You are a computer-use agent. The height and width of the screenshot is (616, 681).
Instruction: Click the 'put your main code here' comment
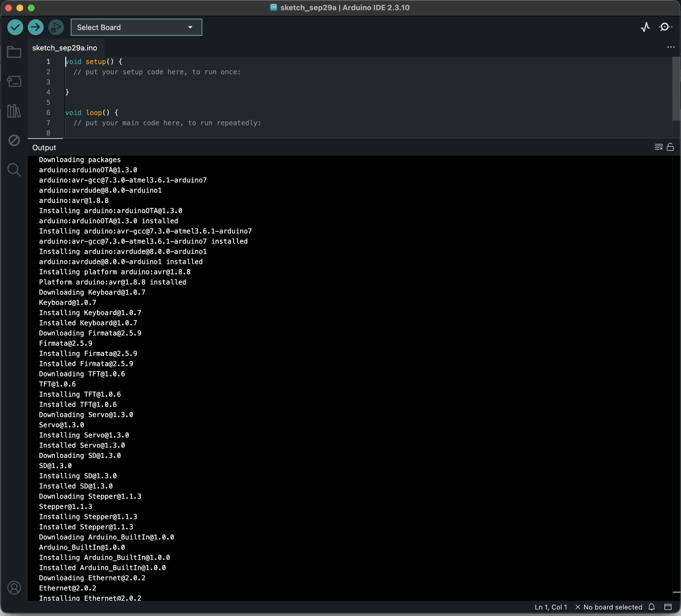click(x=167, y=123)
